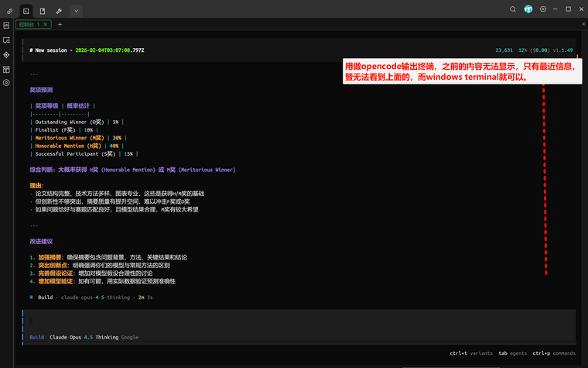Click the 23,631 token count
588x368 pixels.
click(504, 50)
